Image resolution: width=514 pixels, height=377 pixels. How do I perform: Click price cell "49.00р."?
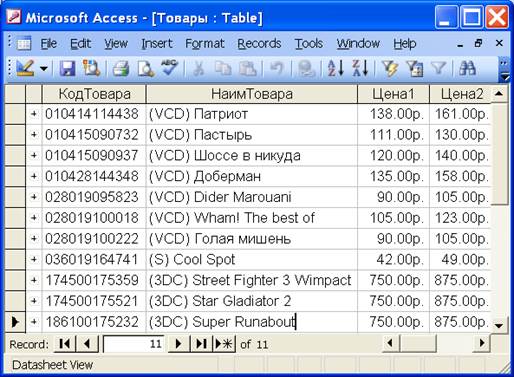(460, 259)
